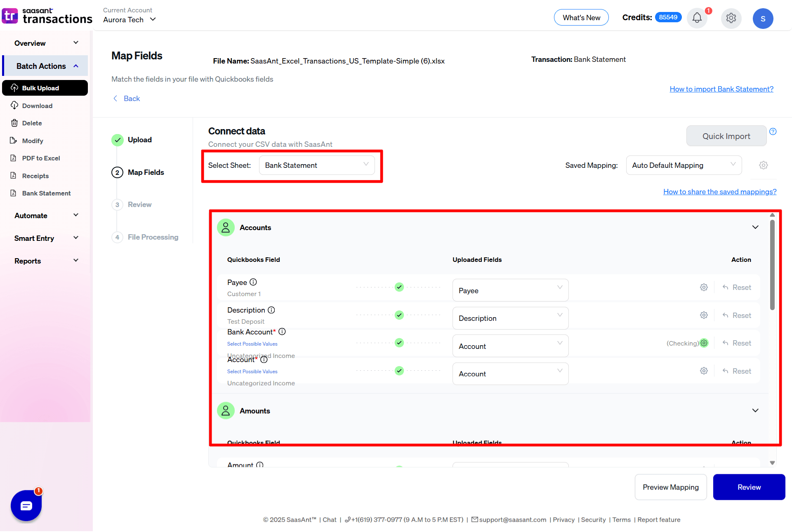Expand the Automate sidebar menu
This screenshot has width=792, height=532.
(45, 215)
